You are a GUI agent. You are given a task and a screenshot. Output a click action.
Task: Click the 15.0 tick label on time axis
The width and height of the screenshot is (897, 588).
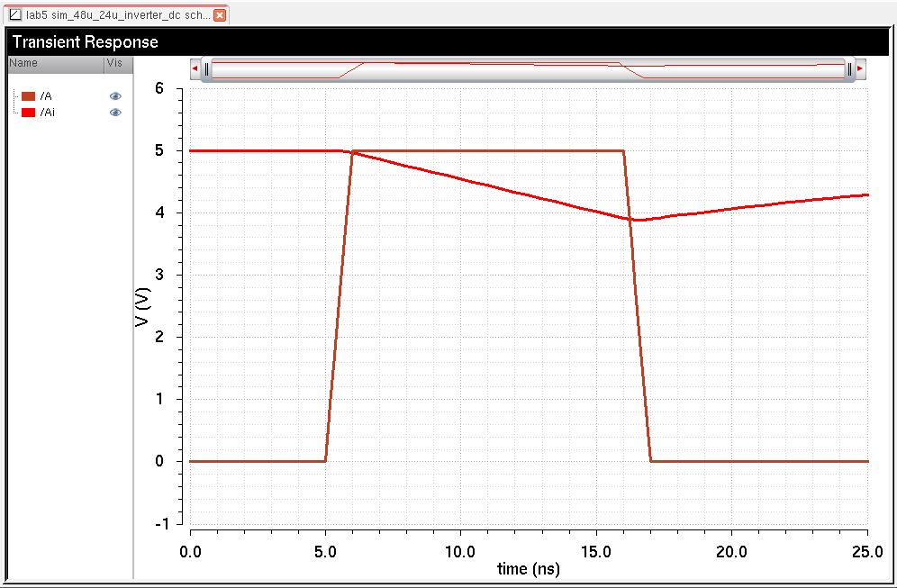pyautogui.click(x=596, y=552)
